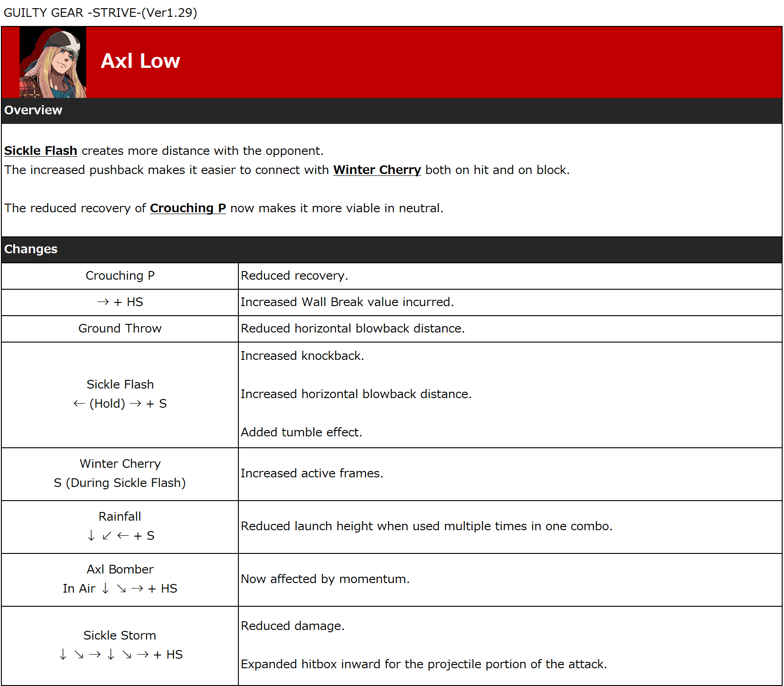Click the '↓ ↙ ← + S' Rainfall input
The height and width of the screenshot is (686, 784).
[120, 536]
